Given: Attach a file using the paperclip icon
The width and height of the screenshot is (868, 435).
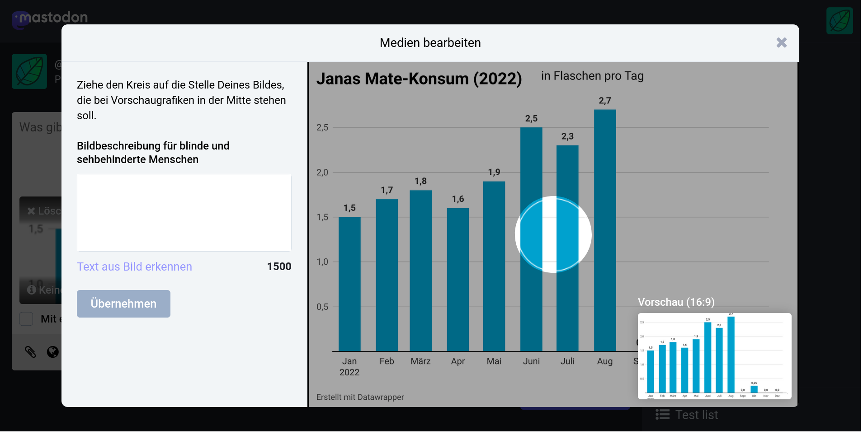Looking at the screenshot, I should click(x=30, y=352).
